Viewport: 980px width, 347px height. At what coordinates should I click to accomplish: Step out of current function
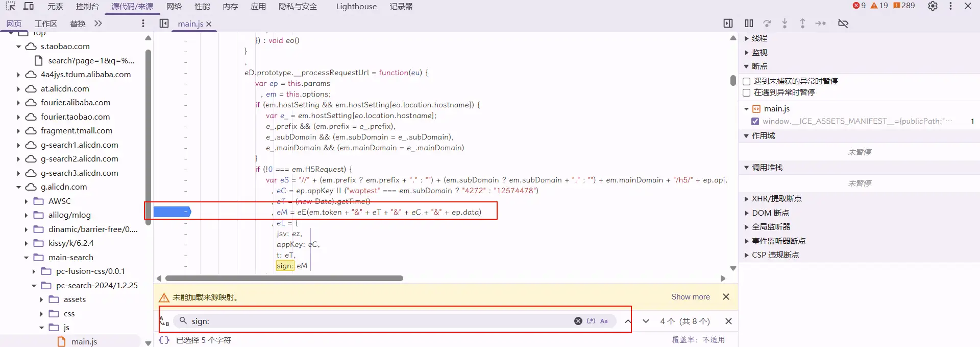(x=802, y=24)
